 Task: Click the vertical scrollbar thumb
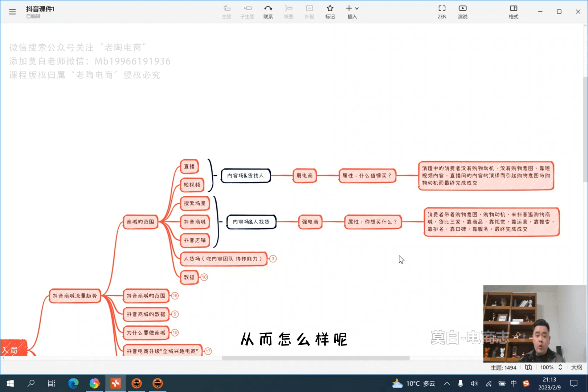585,130
